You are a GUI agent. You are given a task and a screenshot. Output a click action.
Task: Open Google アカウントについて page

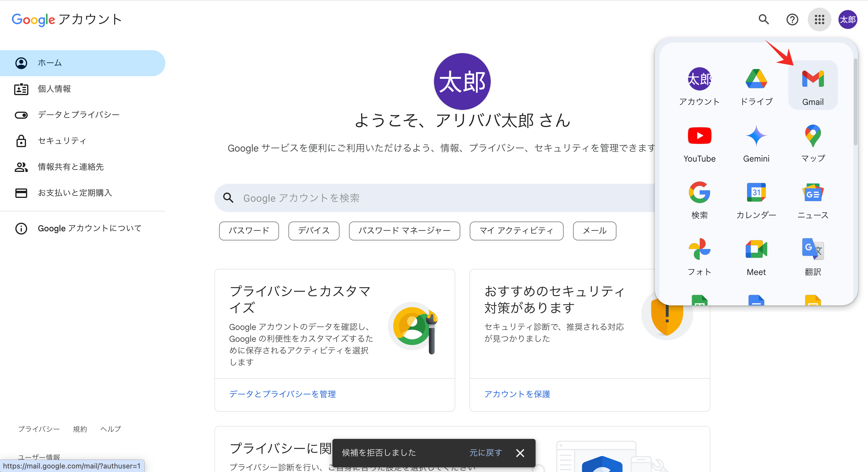pos(83,229)
